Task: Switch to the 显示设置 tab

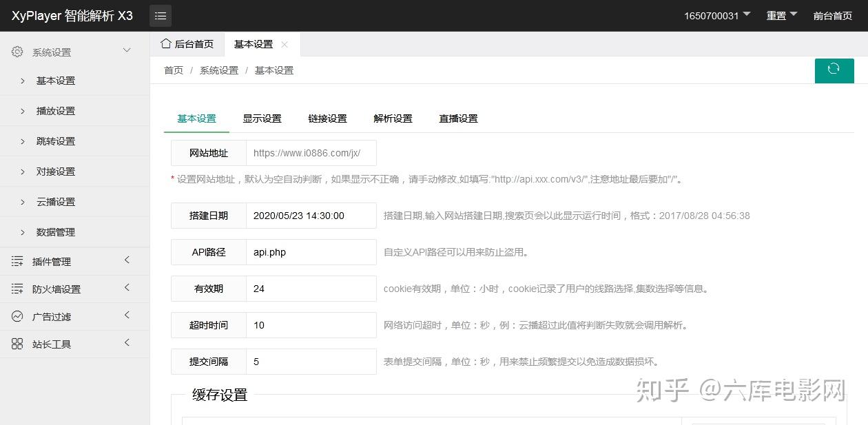Action: tap(262, 118)
